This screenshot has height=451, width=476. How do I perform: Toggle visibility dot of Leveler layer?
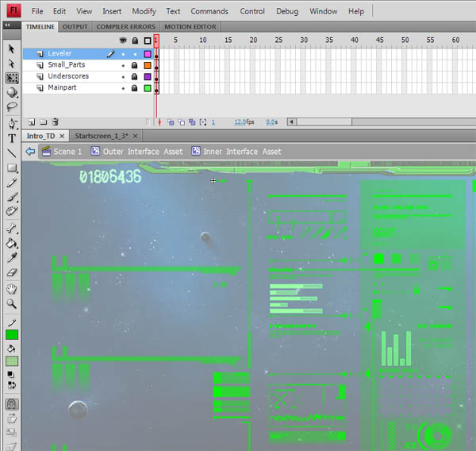(x=123, y=55)
